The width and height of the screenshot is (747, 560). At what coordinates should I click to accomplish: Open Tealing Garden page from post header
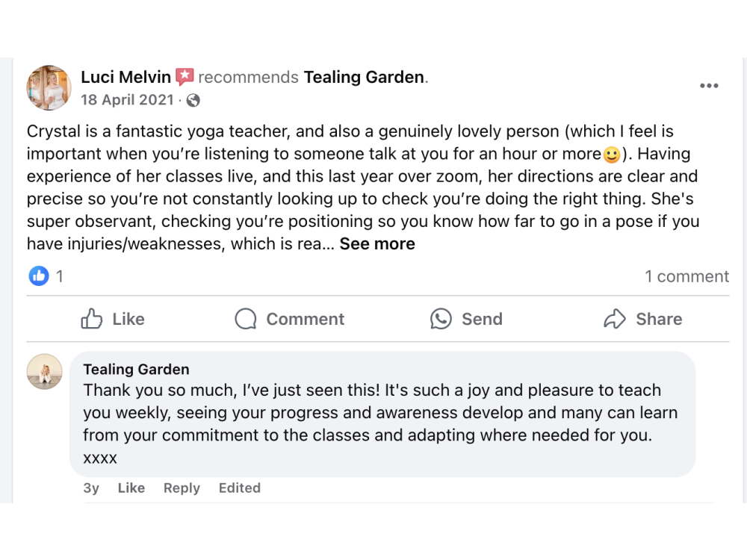click(x=364, y=77)
